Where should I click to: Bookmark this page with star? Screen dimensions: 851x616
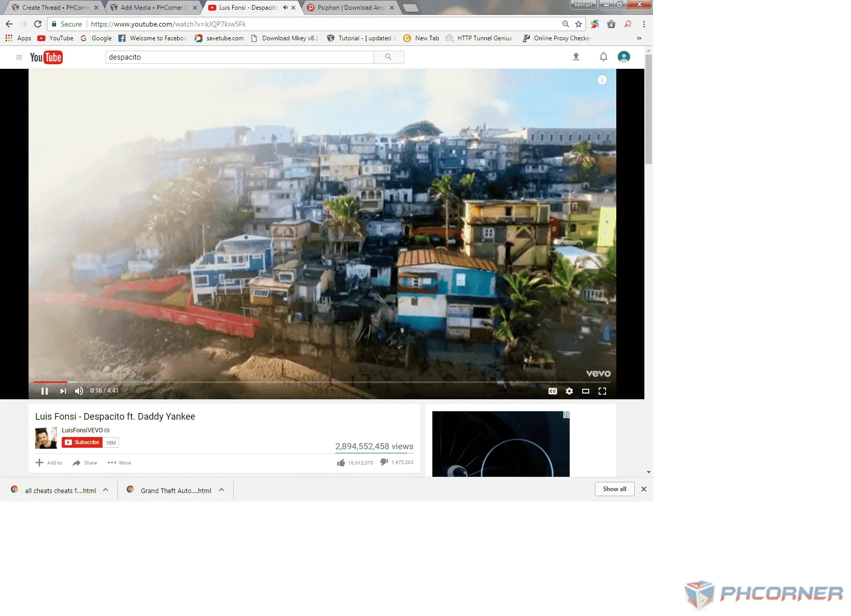coord(579,24)
